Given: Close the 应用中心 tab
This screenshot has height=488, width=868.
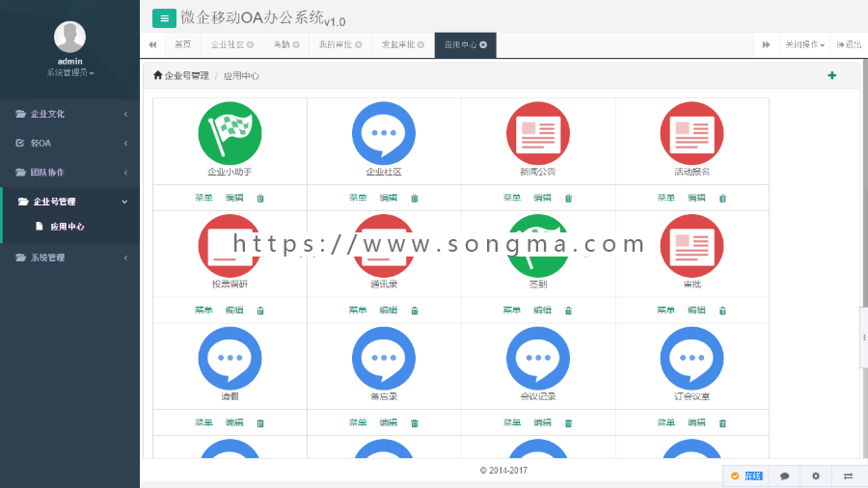Looking at the screenshot, I should [x=483, y=44].
